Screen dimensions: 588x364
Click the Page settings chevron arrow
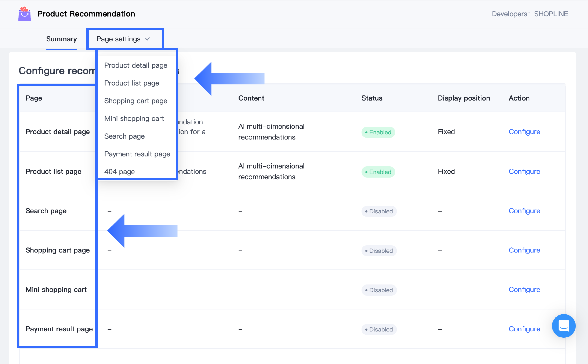[147, 39]
